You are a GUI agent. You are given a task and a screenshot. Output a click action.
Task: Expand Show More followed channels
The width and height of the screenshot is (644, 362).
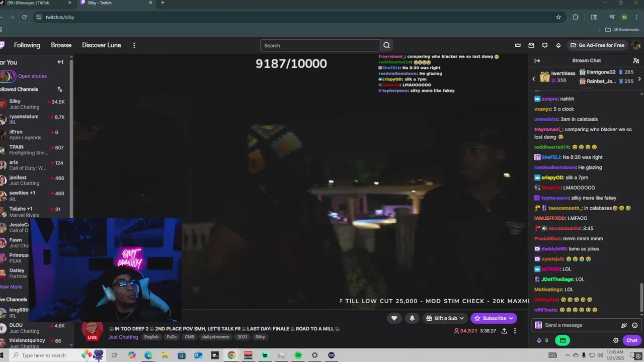point(11,287)
